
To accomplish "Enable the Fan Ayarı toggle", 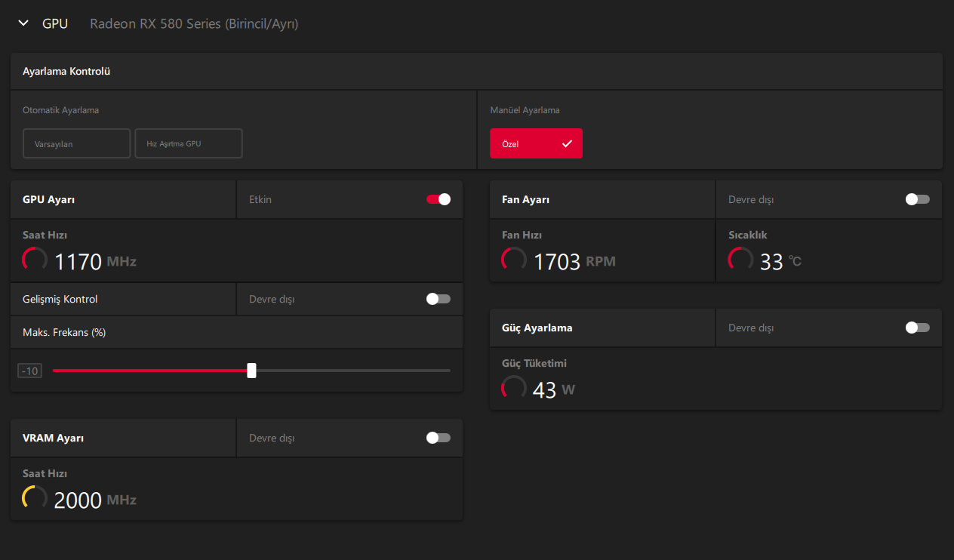I will click(918, 199).
